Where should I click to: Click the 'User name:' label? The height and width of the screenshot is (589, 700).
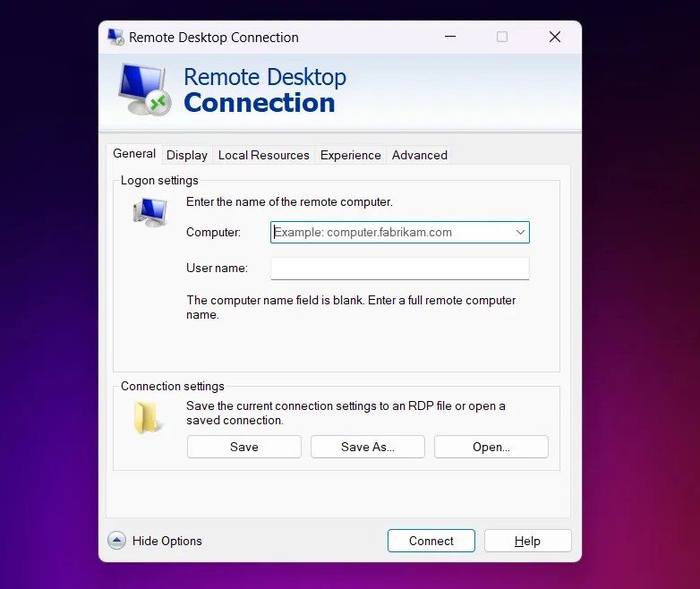217,268
